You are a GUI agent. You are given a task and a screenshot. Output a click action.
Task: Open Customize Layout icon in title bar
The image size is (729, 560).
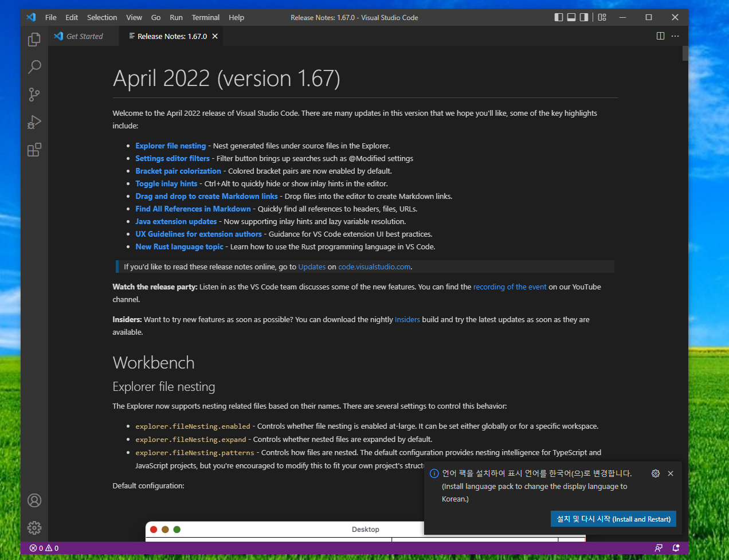click(x=602, y=17)
